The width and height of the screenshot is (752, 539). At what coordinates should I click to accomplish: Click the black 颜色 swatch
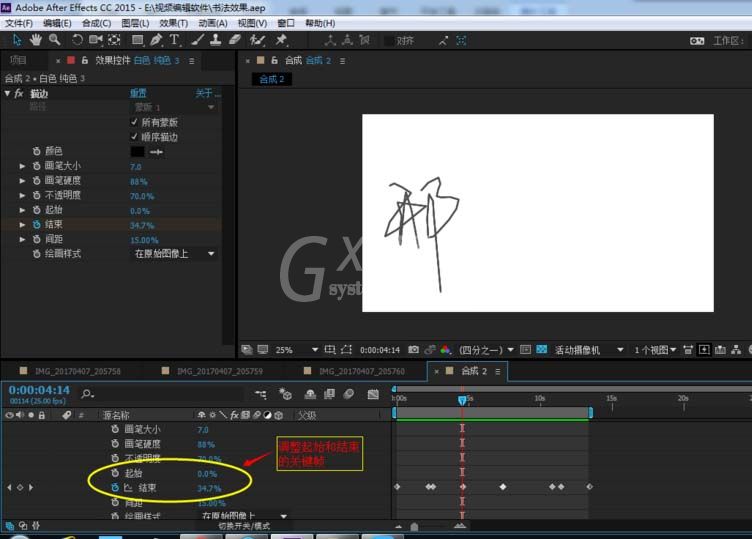click(137, 152)
